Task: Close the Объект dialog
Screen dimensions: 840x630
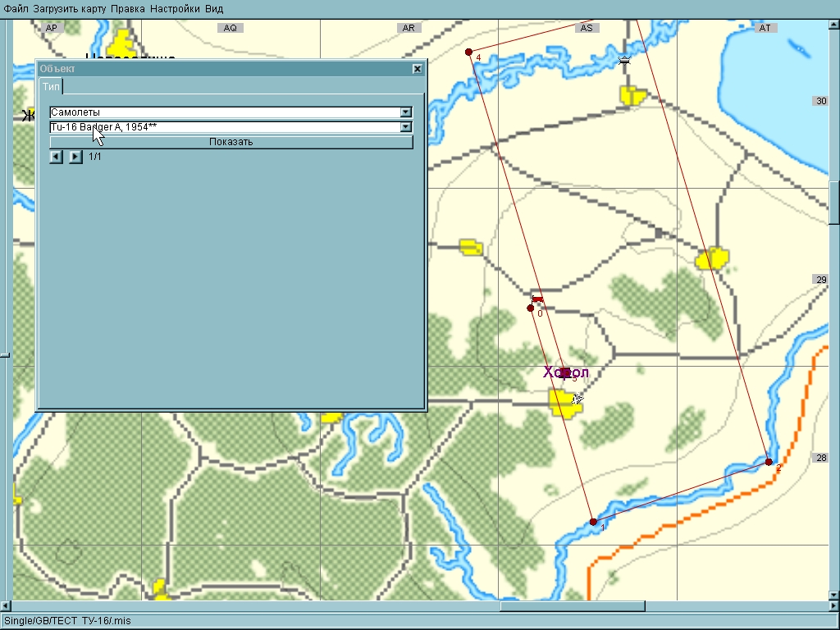Action: tap(418, 69)
